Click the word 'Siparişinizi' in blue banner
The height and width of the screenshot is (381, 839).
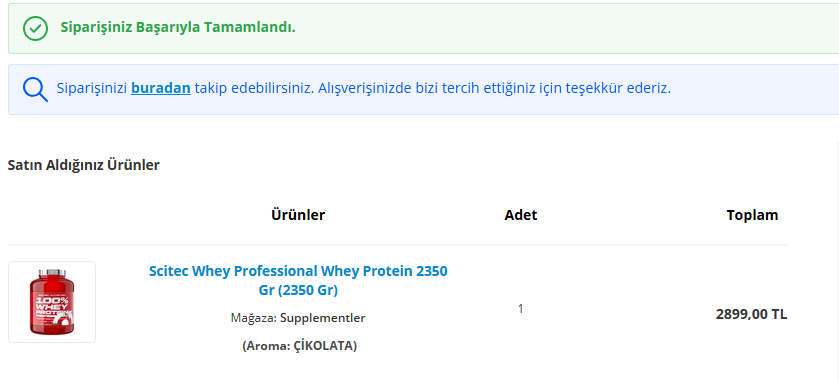pos(92,88)
